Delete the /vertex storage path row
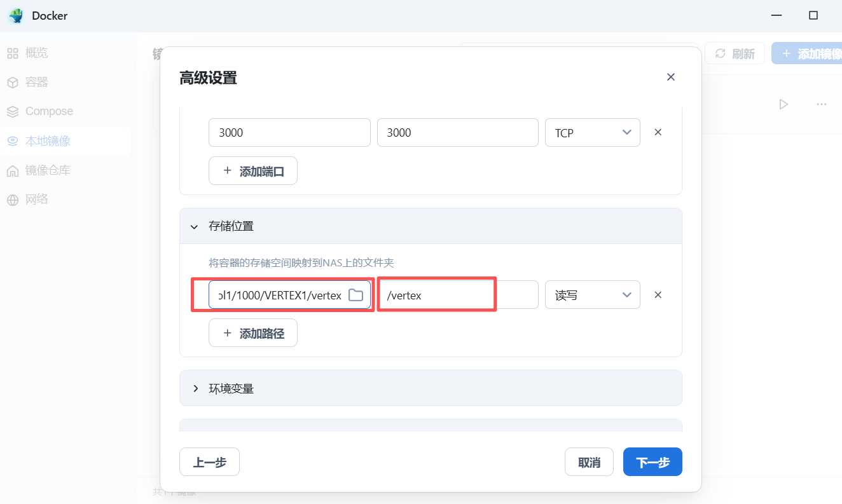This screenshot has height=504, width=842. pos(658,295)
